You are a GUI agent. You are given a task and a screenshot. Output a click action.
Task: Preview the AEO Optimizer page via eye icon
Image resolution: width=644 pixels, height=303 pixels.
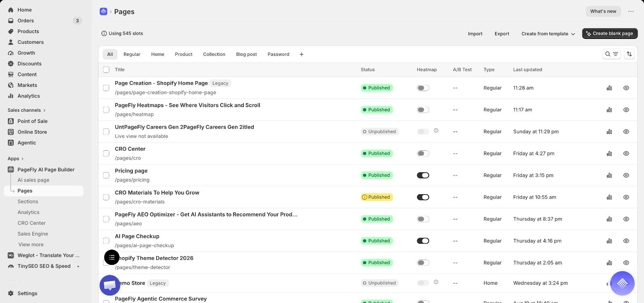click(626, 219)
